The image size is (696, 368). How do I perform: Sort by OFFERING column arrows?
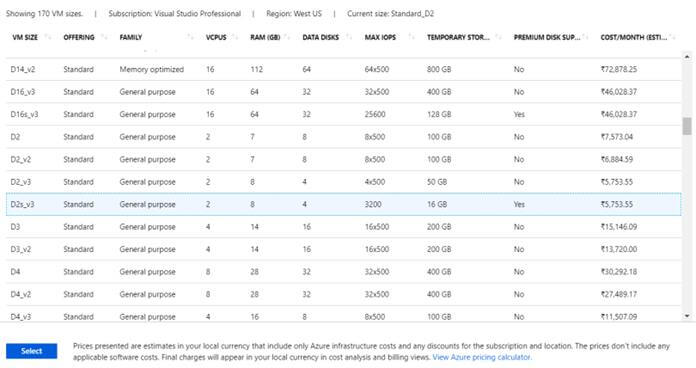[x=104, y=37]
